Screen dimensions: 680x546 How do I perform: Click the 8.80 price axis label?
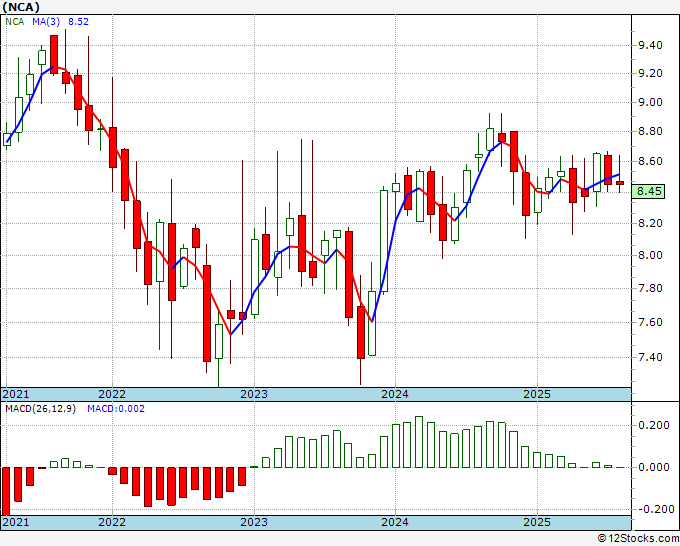[x=650, y=131]
